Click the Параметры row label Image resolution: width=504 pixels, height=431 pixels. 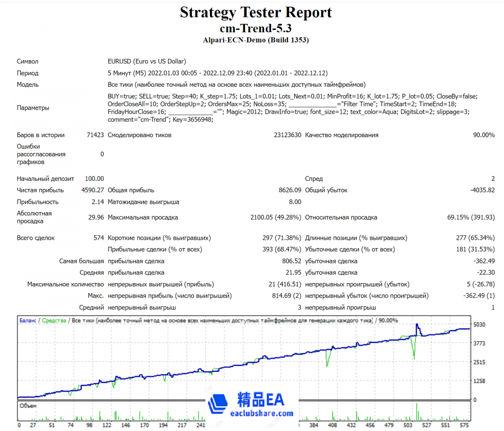34,108
